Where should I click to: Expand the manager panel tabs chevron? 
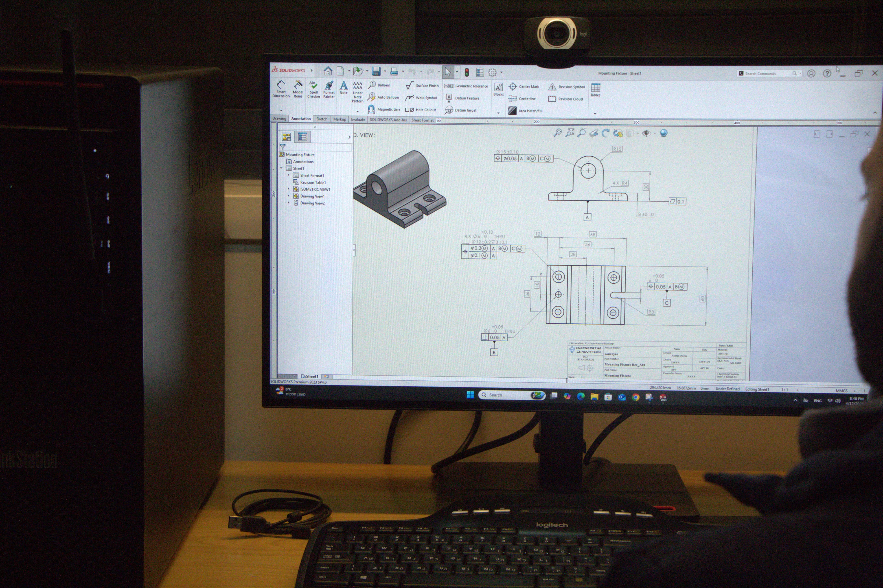point(349,137)
